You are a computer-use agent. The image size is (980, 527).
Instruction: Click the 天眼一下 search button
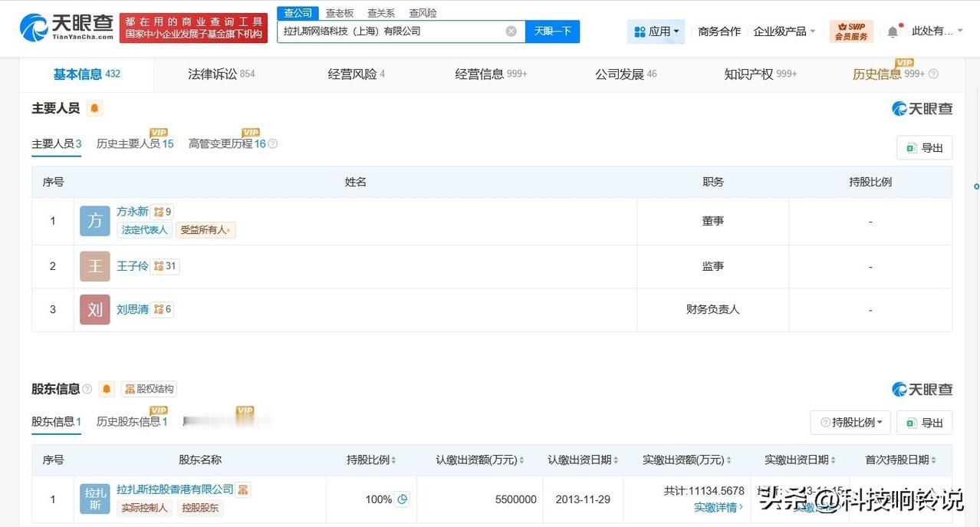point(553,31)
